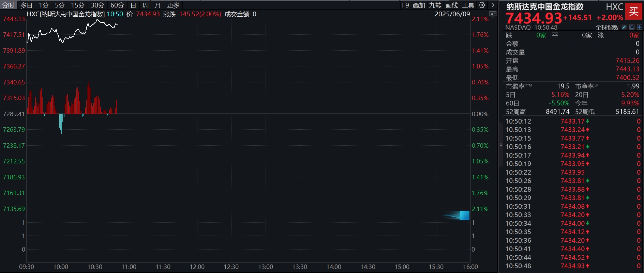Open F9 deep info
644x273 pixels.
(x=405, y=5)
